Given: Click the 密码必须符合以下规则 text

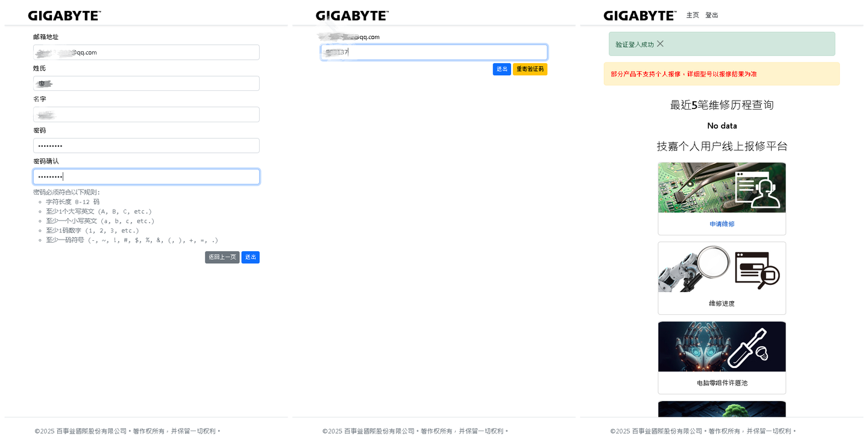Looking at the screenshot, I should [67, 192].
